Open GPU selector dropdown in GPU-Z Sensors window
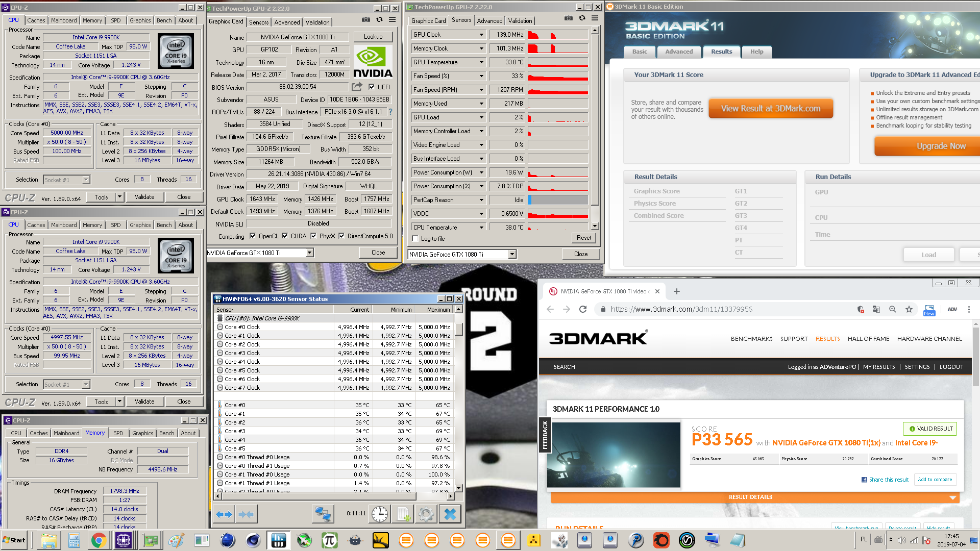Viewport: 980px width, 551px height. [x=512, y=255]
